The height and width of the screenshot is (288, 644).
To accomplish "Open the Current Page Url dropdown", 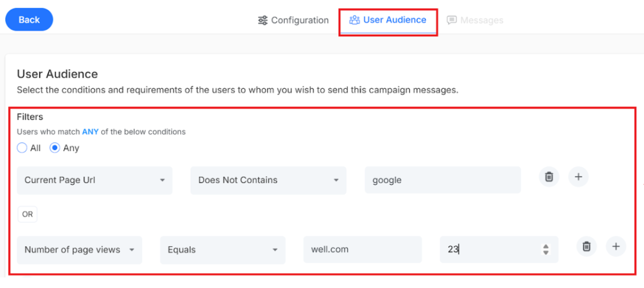I will point(94,180).
